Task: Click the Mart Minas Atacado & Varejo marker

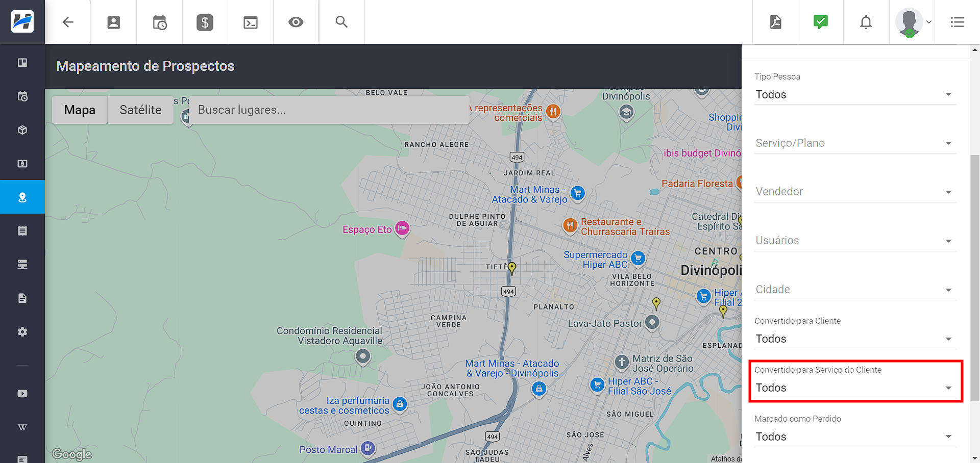Action: [x=577, y=193]
